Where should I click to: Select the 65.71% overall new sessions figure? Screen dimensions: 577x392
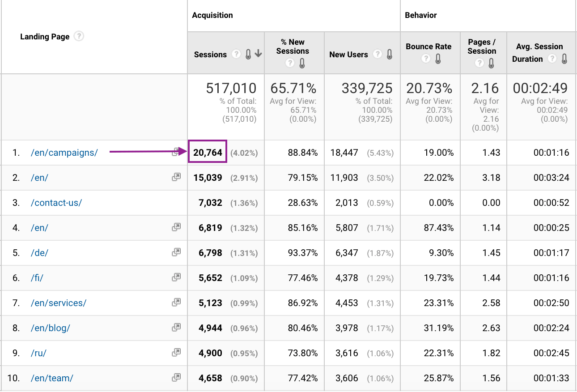(x=293, y=88)
